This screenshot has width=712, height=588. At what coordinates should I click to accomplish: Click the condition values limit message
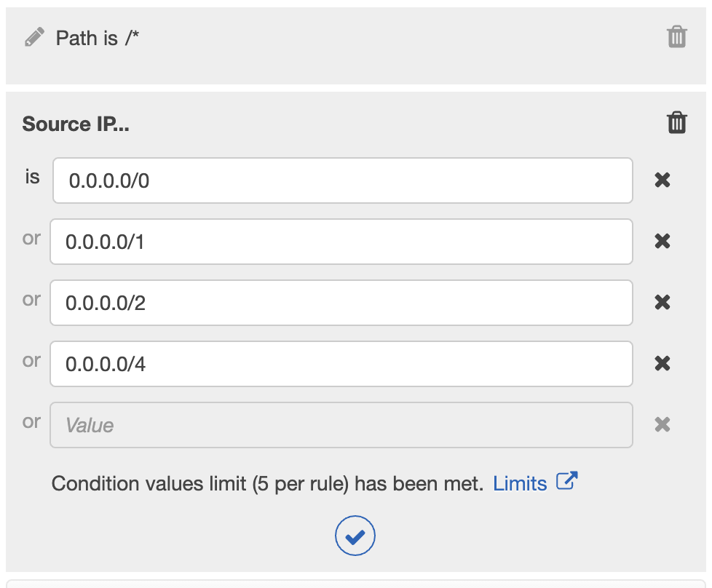267,483
